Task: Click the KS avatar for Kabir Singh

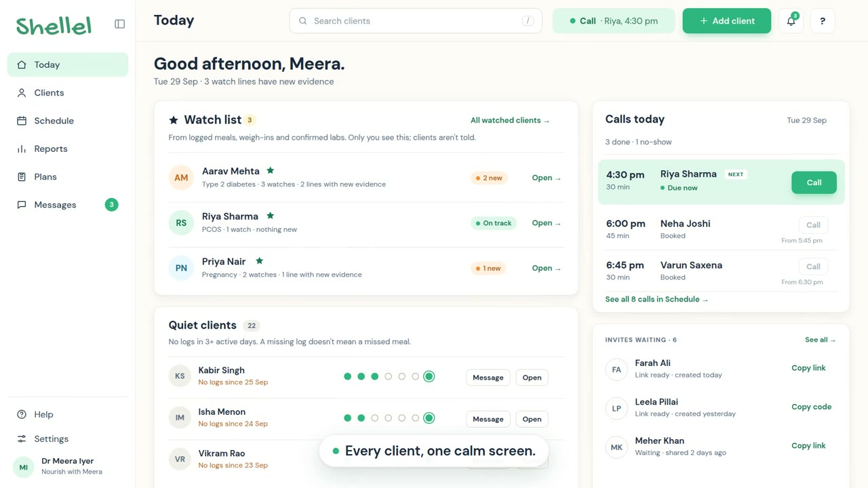Action: [180, 376]
